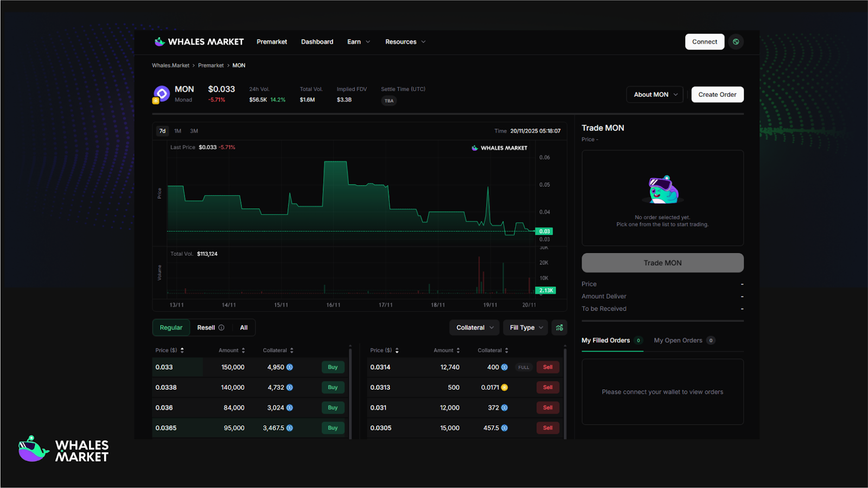
Task: Open the About MON dropdown
Action: (655, 94)
